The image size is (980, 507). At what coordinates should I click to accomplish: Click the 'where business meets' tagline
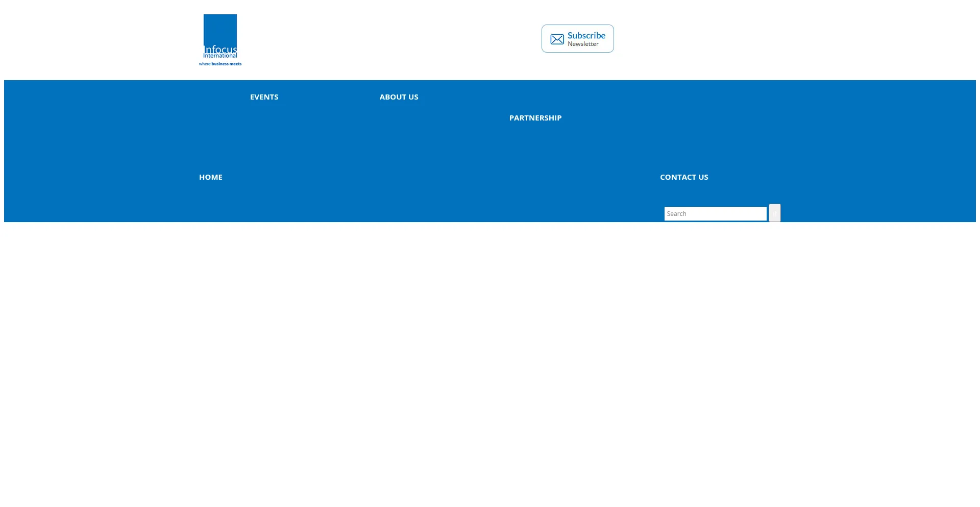coord(220,64)
